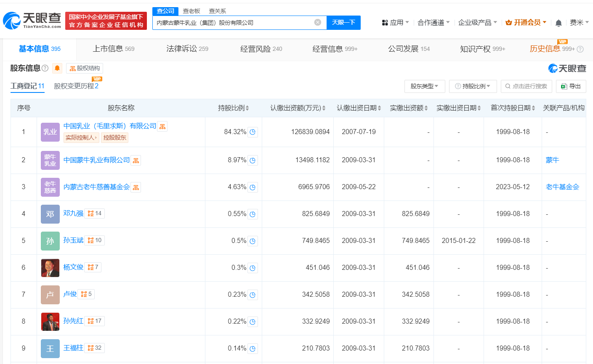593x364 pixels.
Task: Click the notification bell in the top bar
Action: pos(559,22)
